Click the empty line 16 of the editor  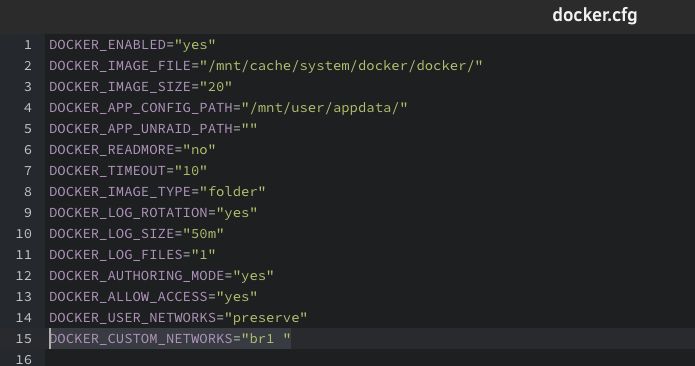[x=370, y=359]
